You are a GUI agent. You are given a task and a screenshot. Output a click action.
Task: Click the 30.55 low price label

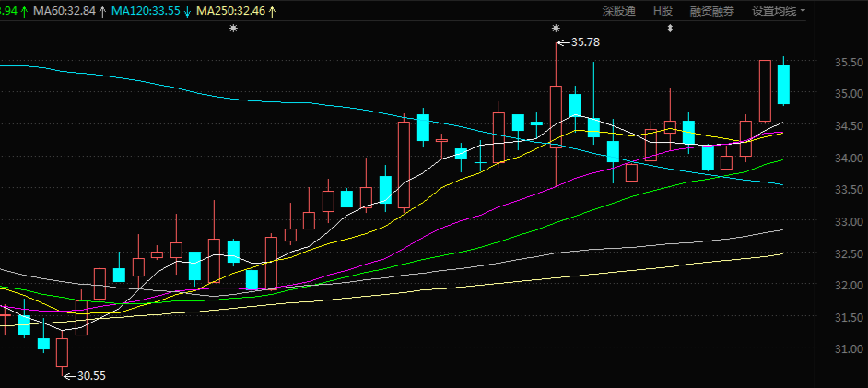click(x=91, y=376)
